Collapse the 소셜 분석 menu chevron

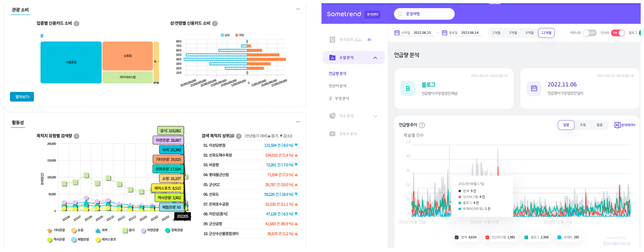(x=375, y=58)
